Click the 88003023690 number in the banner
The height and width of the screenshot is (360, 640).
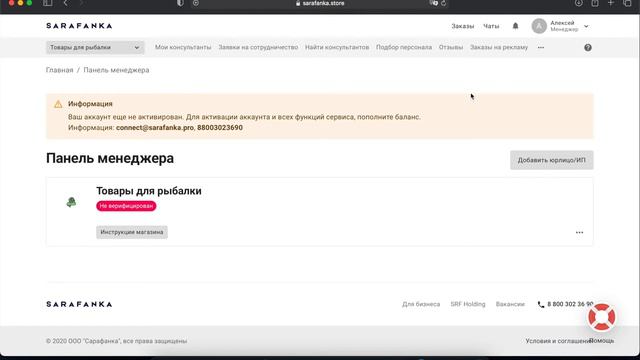pos(220,128)
